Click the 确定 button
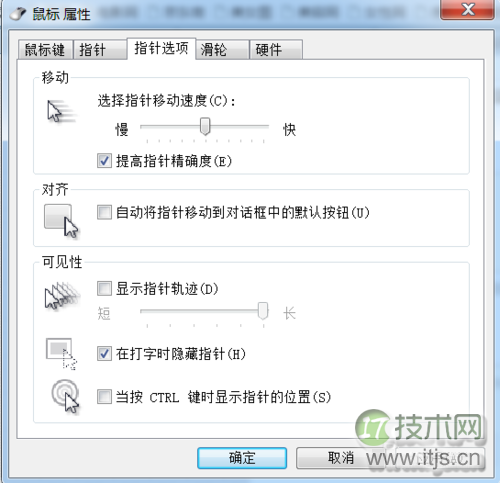 coord(242,458)
